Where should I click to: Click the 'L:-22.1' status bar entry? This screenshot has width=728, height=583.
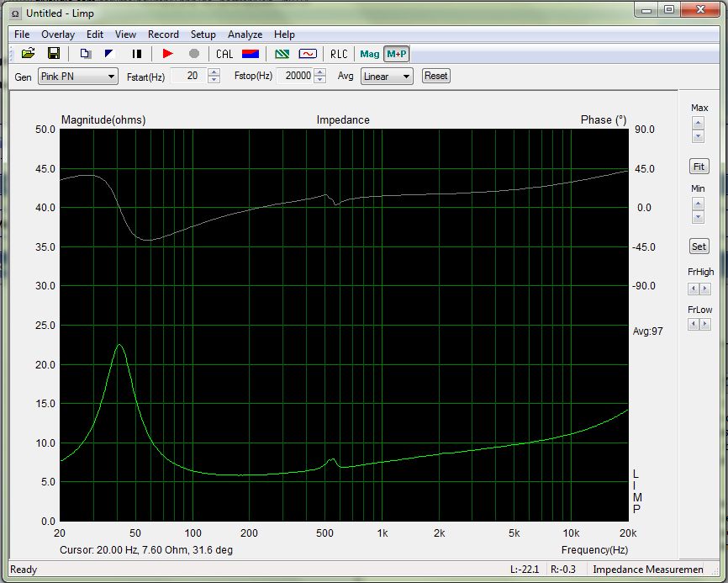point(525,569)
